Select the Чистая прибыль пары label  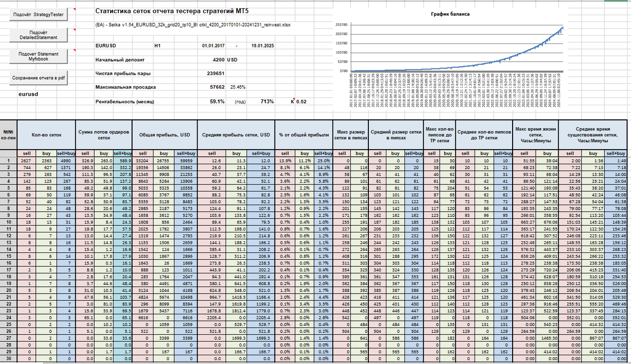[x=123, y=73]
